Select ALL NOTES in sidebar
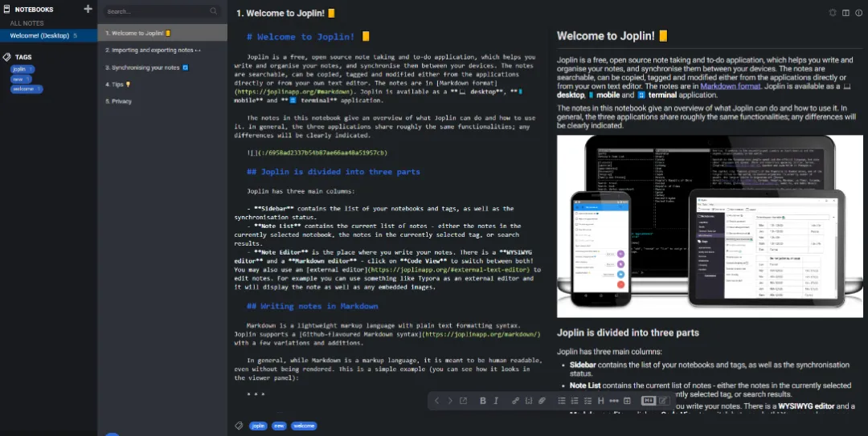 [27, 23]
